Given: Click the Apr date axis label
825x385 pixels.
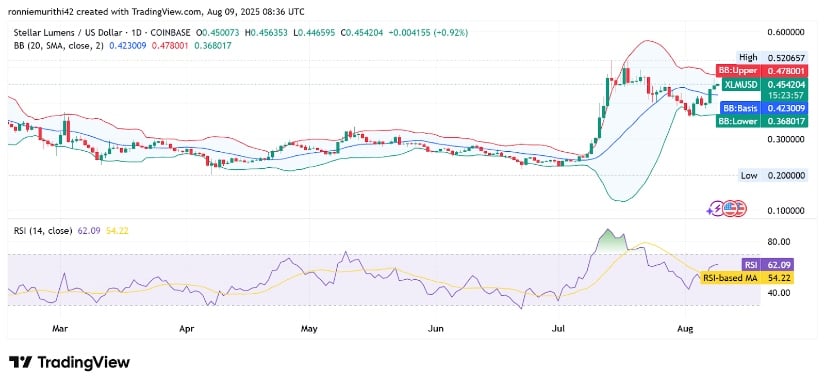Looking at the screenshot, I should (x=186, y=329).
